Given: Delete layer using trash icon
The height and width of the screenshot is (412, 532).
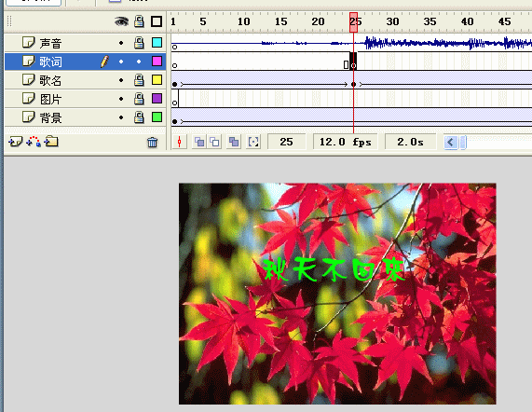Looking at the screenshot, I should (153, 142).
